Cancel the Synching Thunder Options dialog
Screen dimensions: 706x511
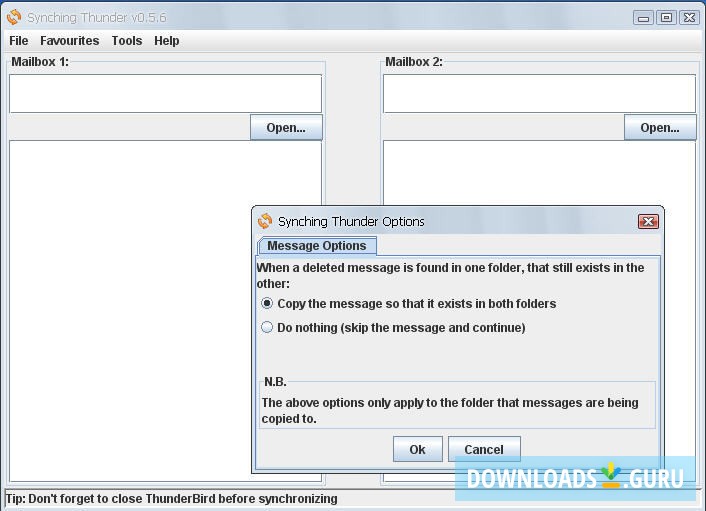[484, 449]
